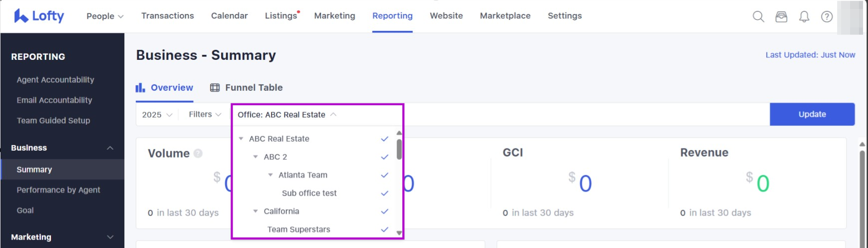Image resolution: width=868 pixels, height=248 pixels.
Task: Expand the Filters dropdown
Action: [x=205, y=115]
